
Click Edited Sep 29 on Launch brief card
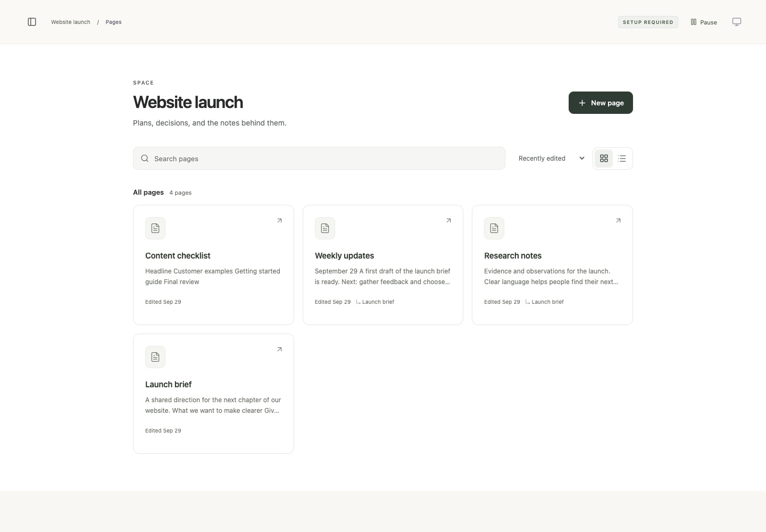tap(163, 431)
